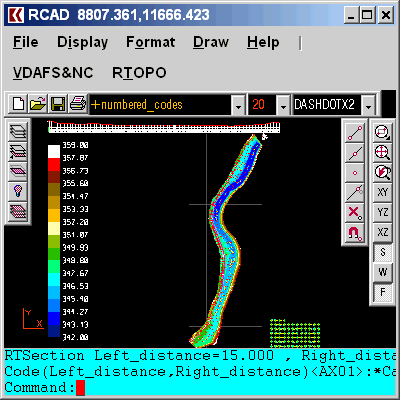400x400 pixels.
Task: Open the Help menu
Action: 263,42
